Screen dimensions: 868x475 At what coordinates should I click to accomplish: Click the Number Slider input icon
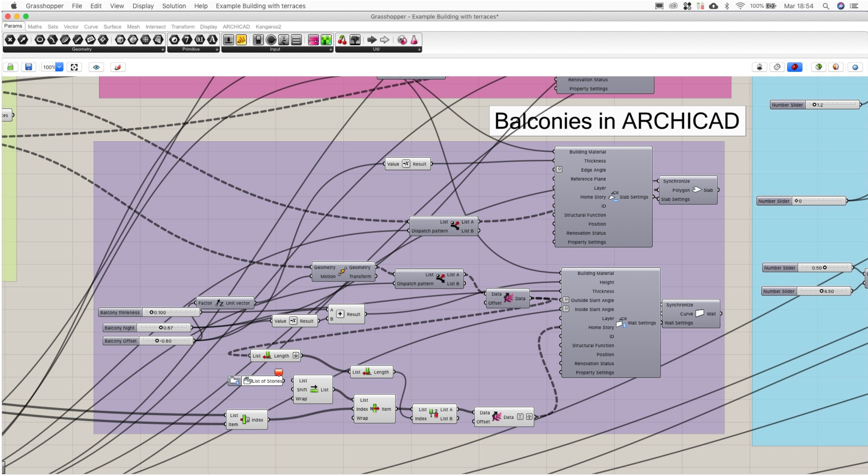point(229,40)
